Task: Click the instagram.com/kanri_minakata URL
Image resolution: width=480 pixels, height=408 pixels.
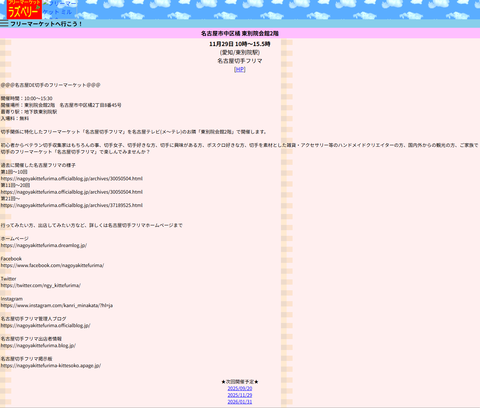Action: [x=57, y=305]
